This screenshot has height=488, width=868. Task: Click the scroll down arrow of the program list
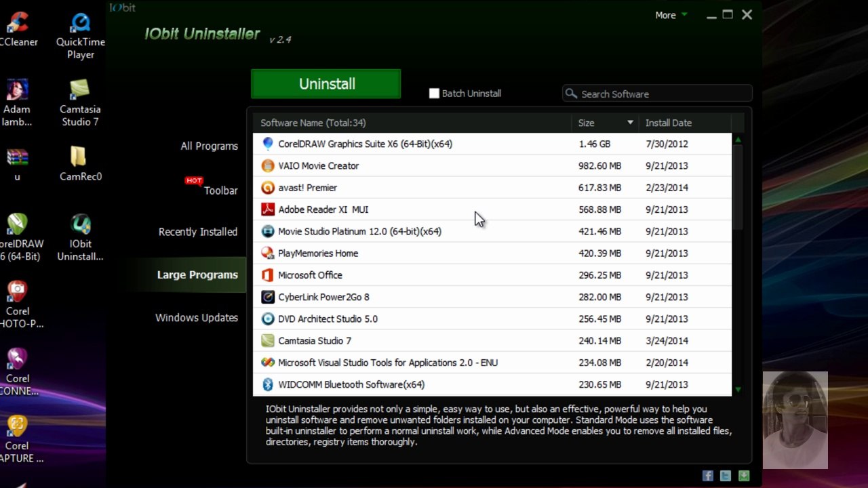tap(738, 390)
